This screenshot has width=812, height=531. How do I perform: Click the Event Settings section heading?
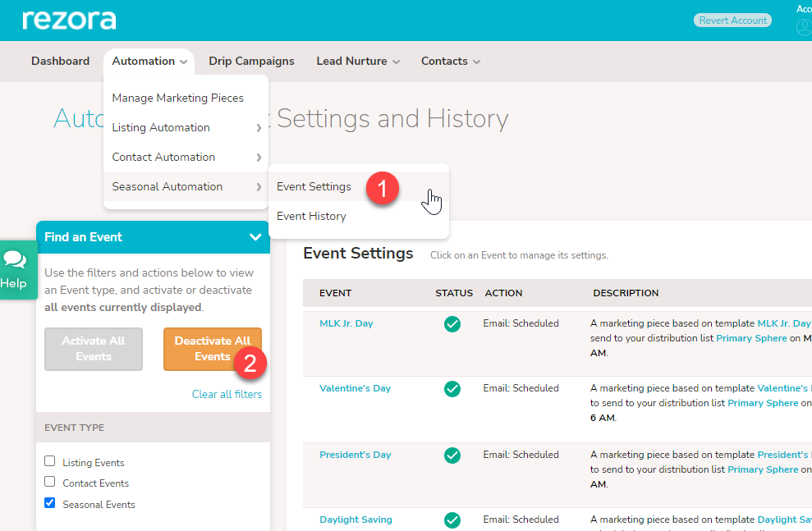pyautogui.click(x=358, y=253)
